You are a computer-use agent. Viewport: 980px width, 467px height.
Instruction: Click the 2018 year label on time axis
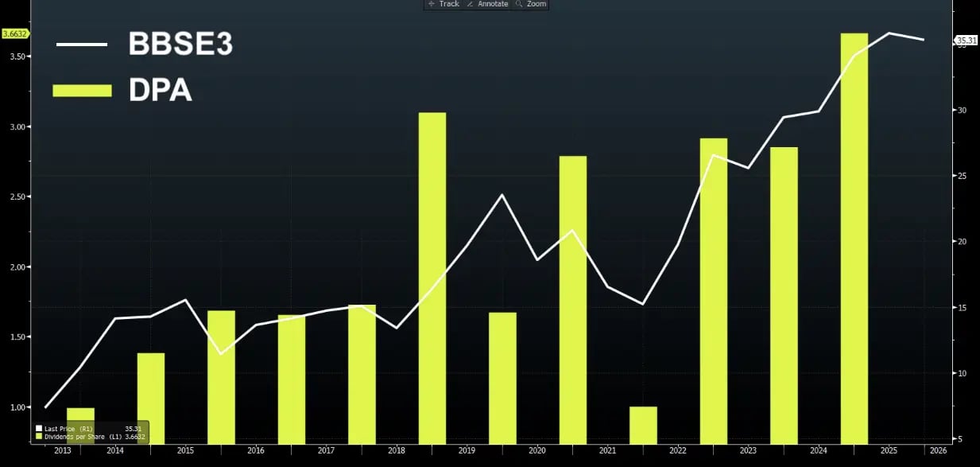[x=397, y=451]
